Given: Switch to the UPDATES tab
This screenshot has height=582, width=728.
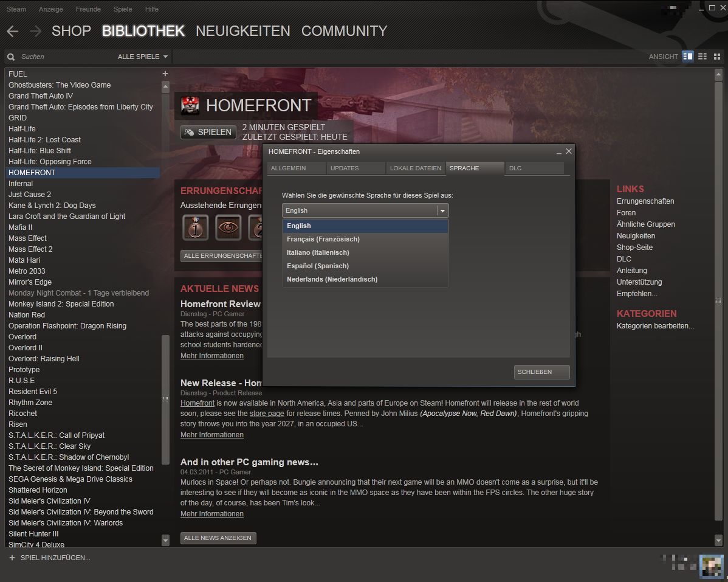Looking at the screenshot, I should point(355,168).
